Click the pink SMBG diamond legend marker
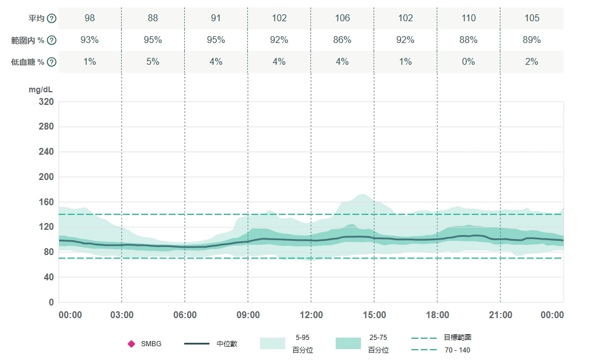 [x=131, y=344]
